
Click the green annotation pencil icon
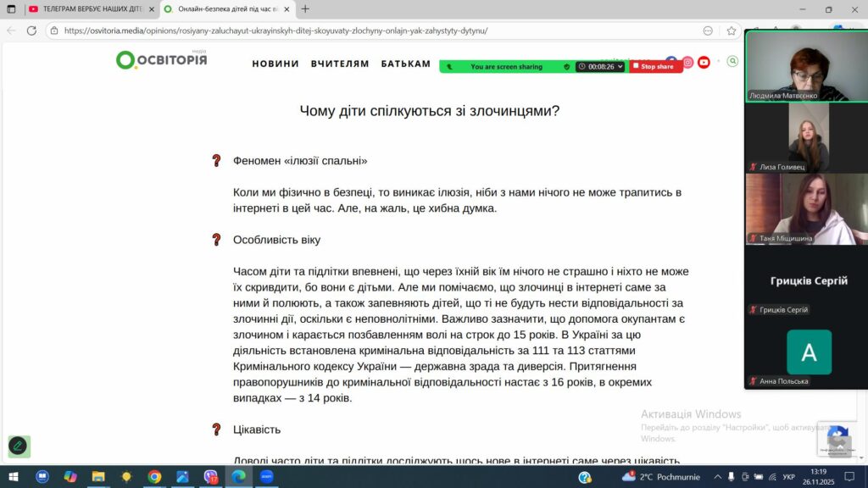point(18,446)
